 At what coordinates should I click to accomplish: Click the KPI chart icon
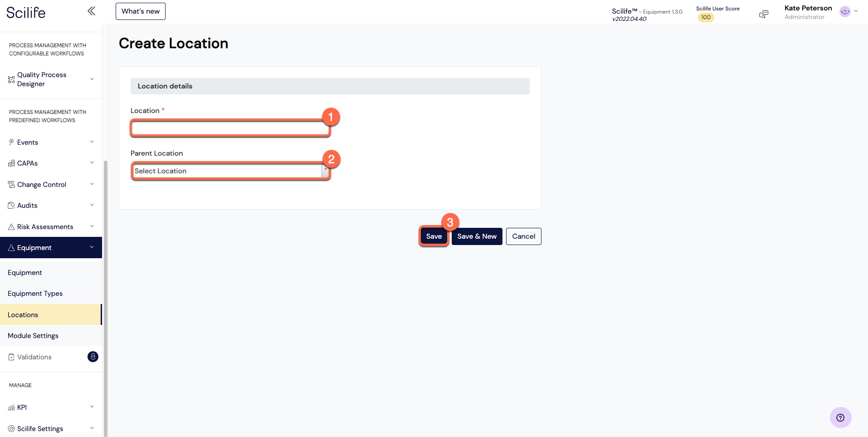(11, 408)
